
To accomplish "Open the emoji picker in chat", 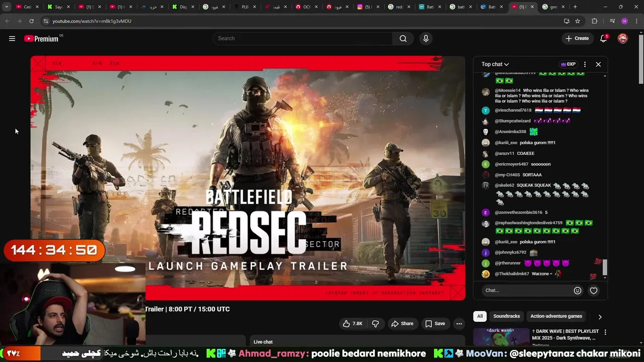I will point(578,291).
